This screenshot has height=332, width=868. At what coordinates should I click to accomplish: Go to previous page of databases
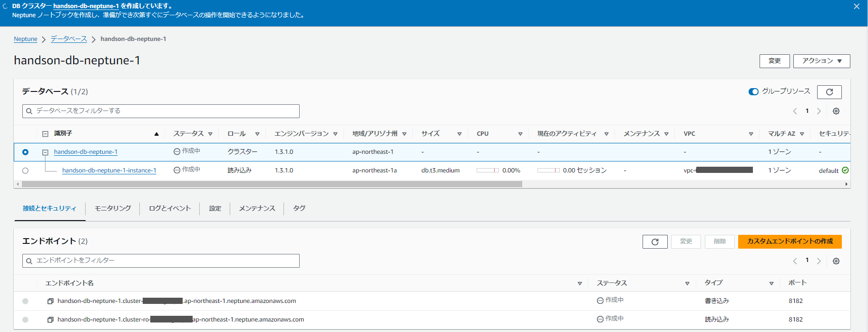coord(795,111)
